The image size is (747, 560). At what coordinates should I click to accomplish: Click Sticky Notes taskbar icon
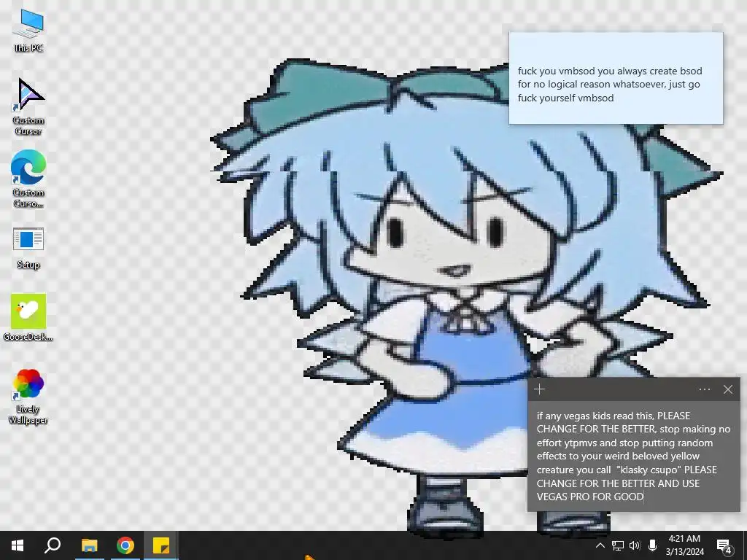pos(161,545)
